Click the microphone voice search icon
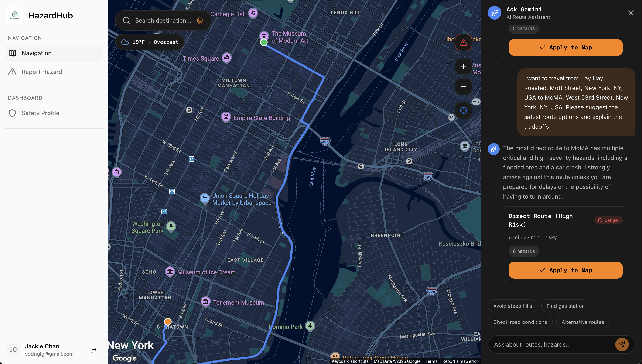This screenshot has width=642, height=364. (x=199, y=21)
